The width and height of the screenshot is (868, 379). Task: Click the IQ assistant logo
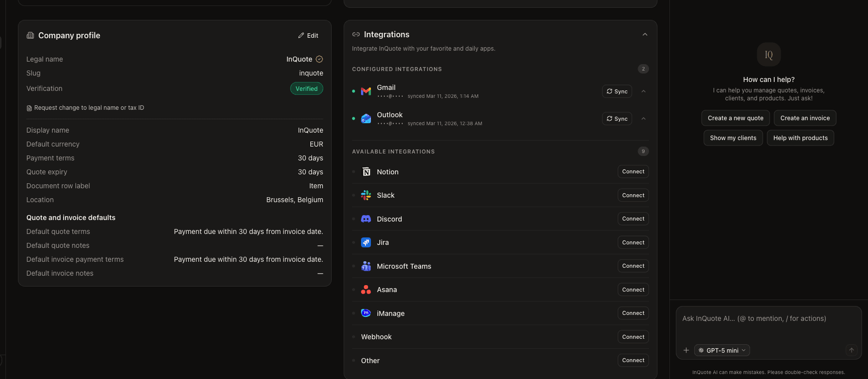pos(769,55)
